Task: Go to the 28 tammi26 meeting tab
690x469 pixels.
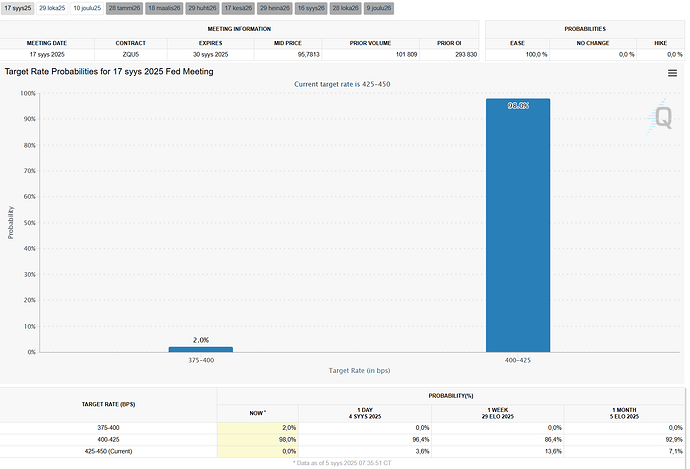Action: [x=124, y=8]
